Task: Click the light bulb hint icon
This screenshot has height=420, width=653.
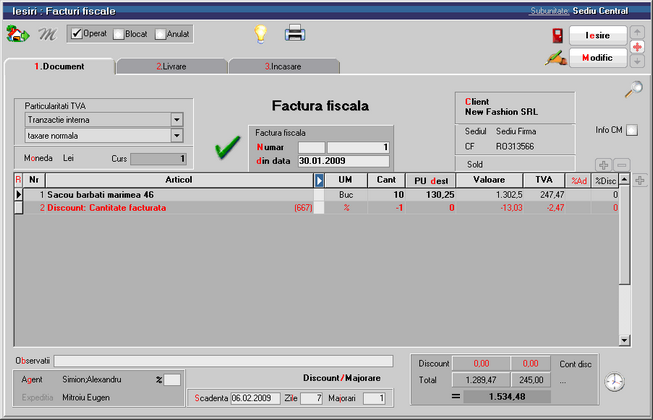Action: pyautogui.click(x=261, y=34)
